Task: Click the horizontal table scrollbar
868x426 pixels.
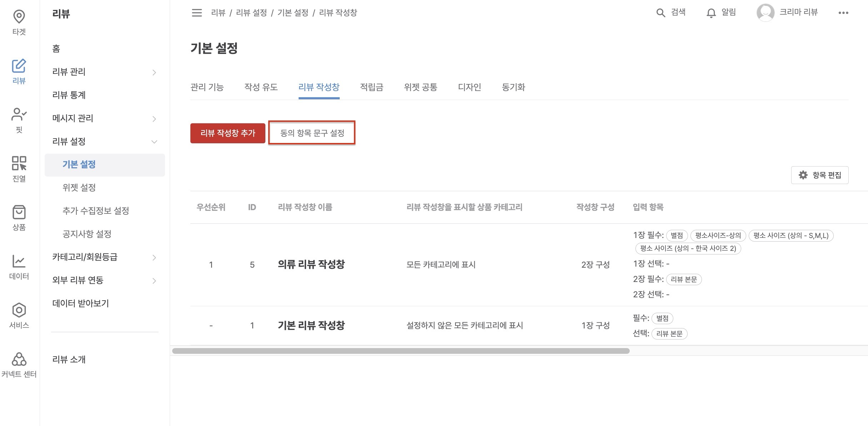Action: click(x=401, y=351)
